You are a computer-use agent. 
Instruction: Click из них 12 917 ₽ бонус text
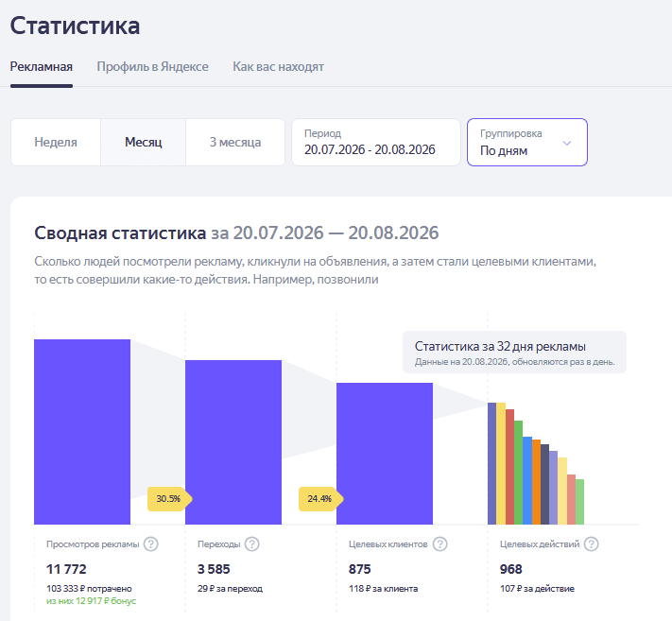(91, 601)
